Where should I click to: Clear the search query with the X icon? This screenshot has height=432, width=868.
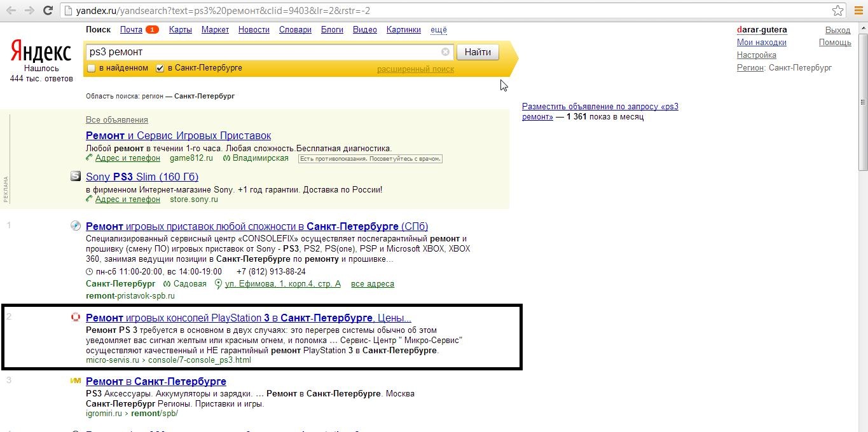445,52
